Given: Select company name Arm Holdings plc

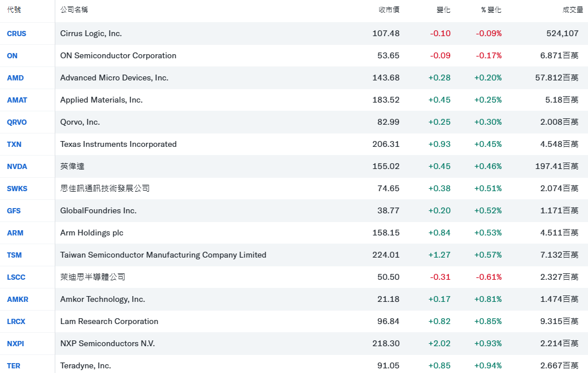Looking at the screenshot, I should tap(91, 233).
